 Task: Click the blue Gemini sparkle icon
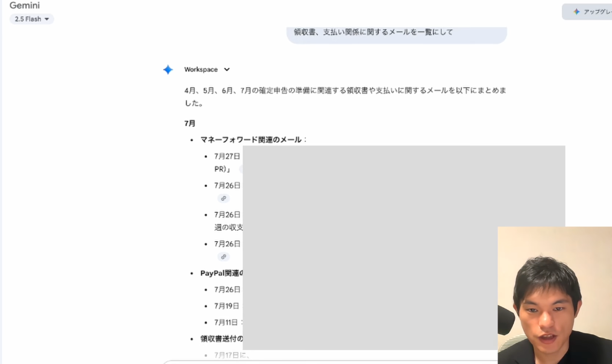[x=168, y=69]
